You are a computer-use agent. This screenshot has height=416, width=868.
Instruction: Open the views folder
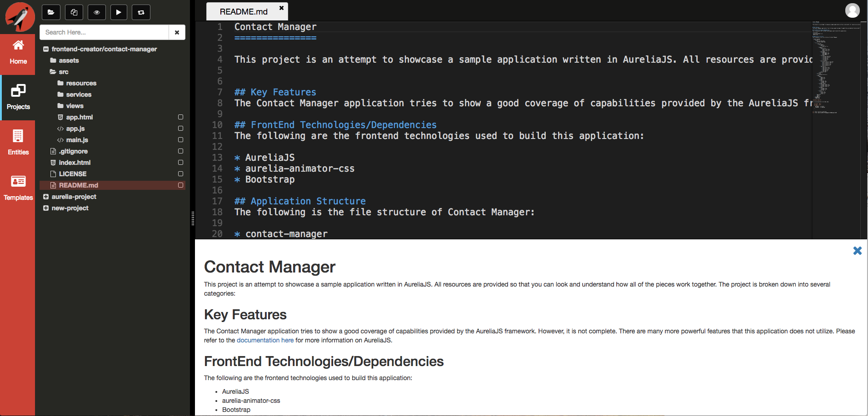tap(75, 106)
